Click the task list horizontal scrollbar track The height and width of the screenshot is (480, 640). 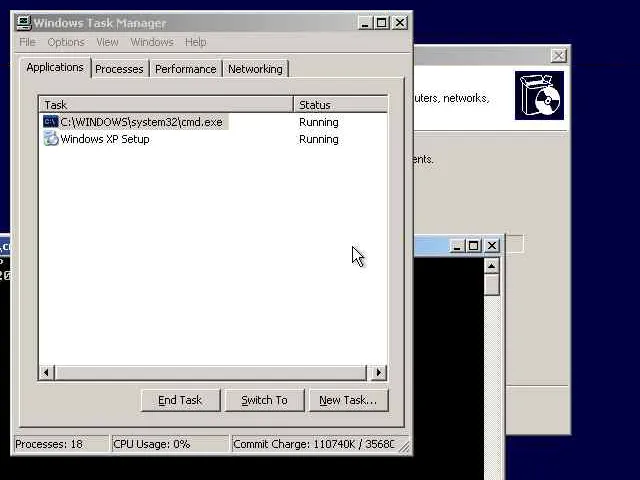click(211, 372)
